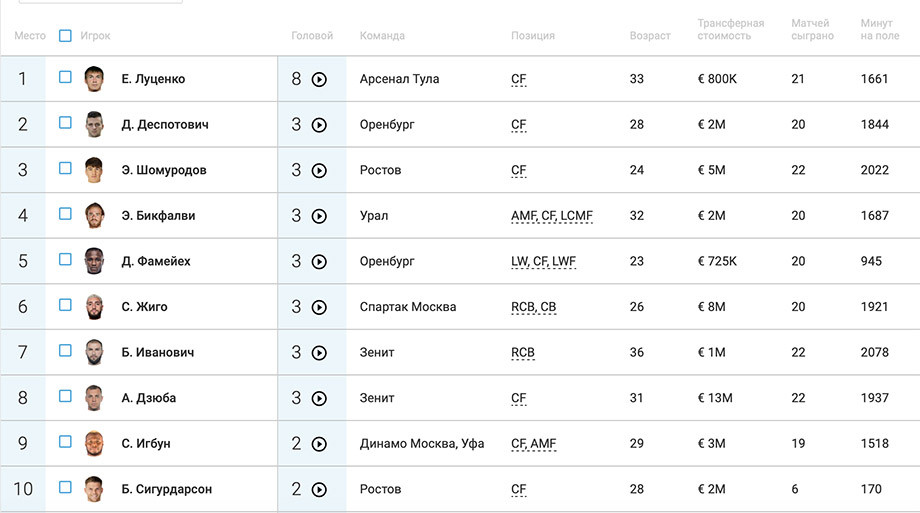Expand AMF, CF, LCMF positions for Э. Бикфалви
Image resolution: width=920 pixels, height=513 pixels.
[x=552, y=216]
